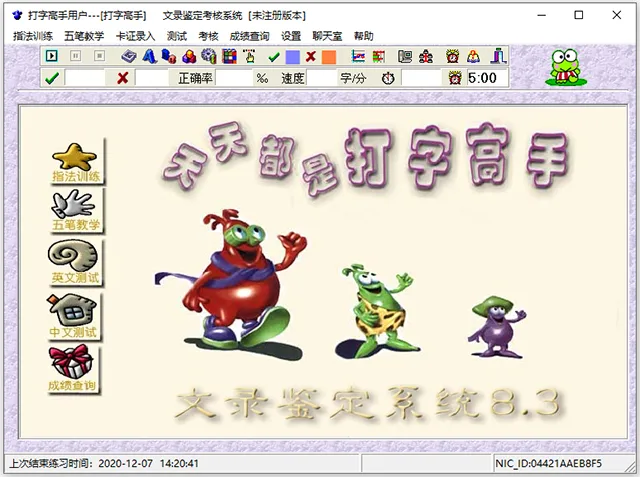640x477 pixels.
Task: Select the orange color swatch in toolbar
Action: [329, 57]
